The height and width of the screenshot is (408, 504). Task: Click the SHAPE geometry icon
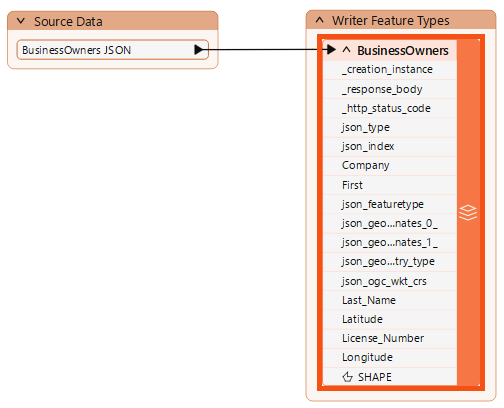(347, 377)
